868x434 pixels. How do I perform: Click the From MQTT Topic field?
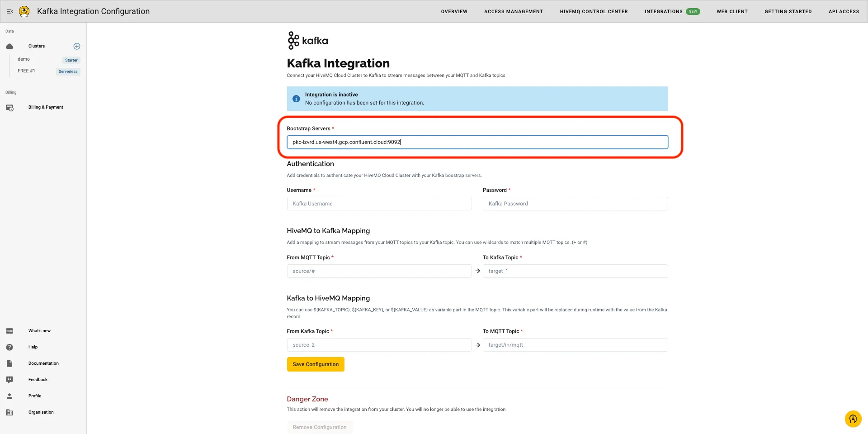[379, 271]
